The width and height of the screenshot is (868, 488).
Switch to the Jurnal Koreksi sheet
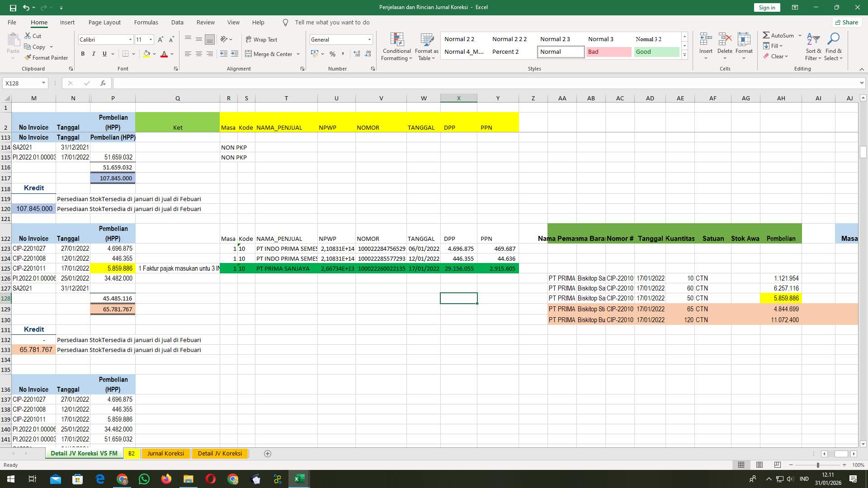coord(165,453)
